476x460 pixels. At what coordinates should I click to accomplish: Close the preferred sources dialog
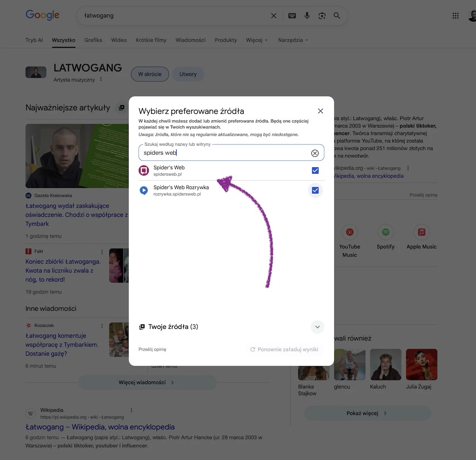point(321,111)
